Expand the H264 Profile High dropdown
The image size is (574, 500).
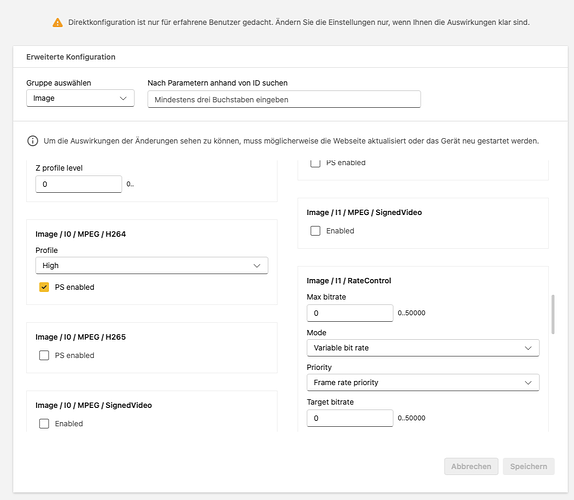pyautogui.click(x=152, y=265)
